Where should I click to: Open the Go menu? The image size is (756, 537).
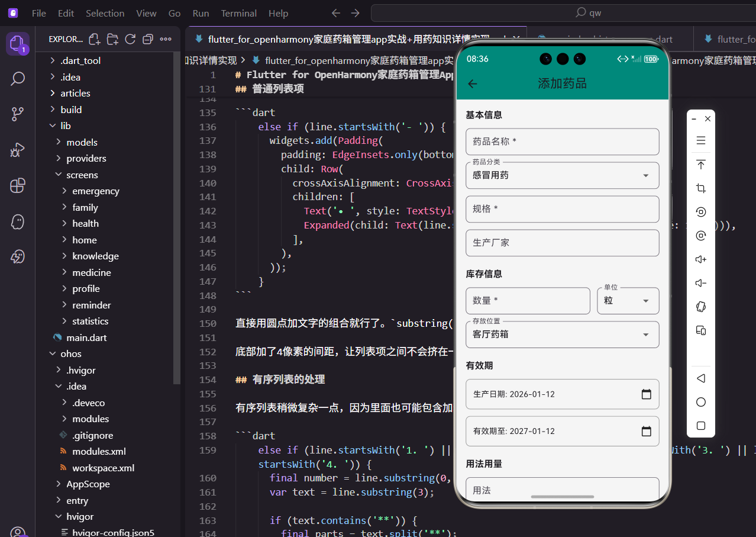click(175, 13)
